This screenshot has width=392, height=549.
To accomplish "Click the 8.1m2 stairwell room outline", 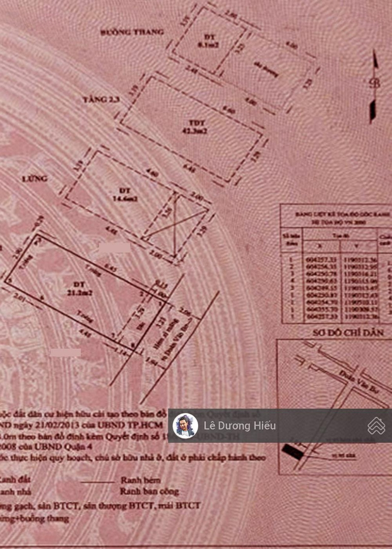I will click(208, 40).
